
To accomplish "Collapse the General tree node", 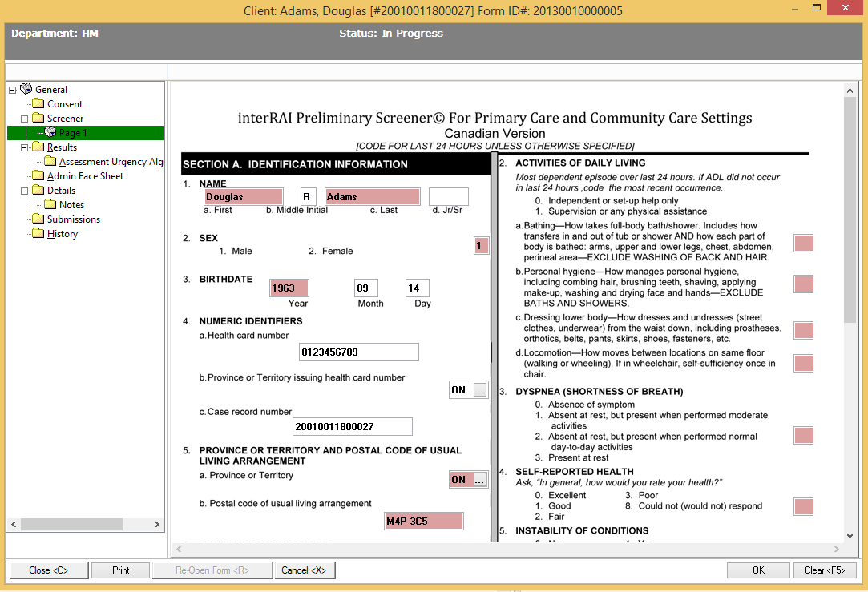I will pos(12,90).
